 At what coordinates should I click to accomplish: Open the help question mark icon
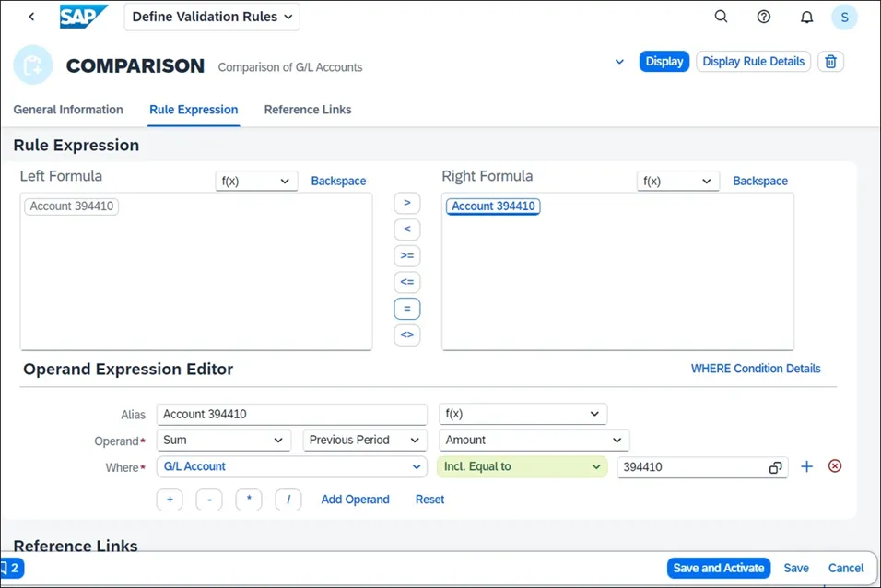coord(764,17)
